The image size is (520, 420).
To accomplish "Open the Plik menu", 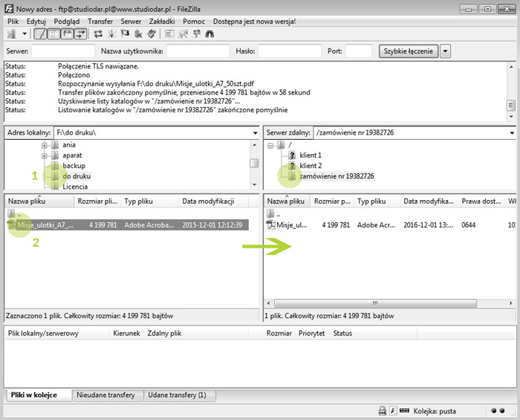I will (x=13, y=22).
